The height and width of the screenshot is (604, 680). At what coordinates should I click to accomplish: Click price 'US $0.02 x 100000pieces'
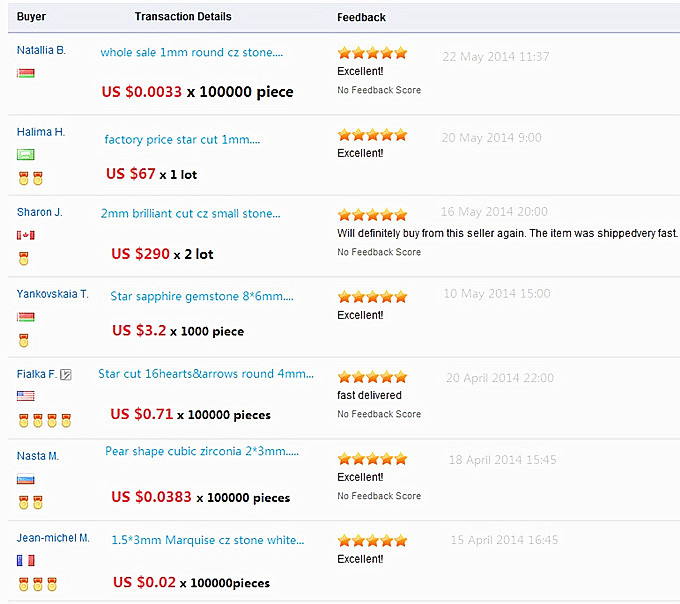point(191,582)
